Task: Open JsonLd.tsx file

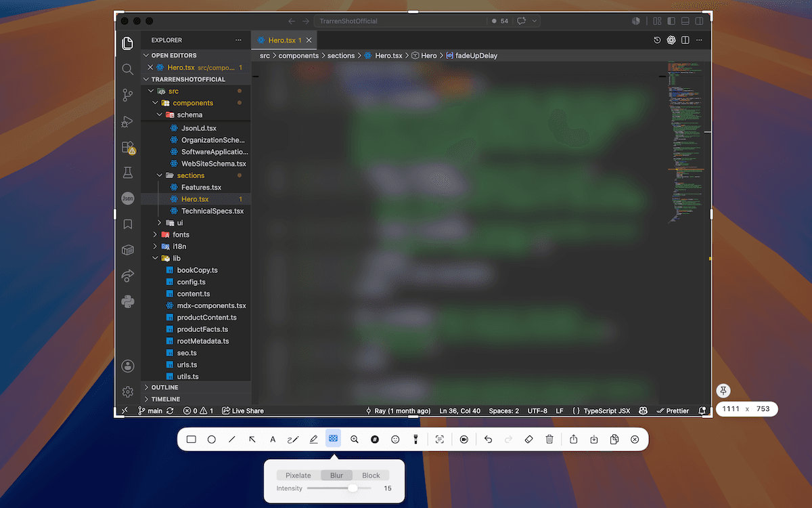Action: point(199,128)
